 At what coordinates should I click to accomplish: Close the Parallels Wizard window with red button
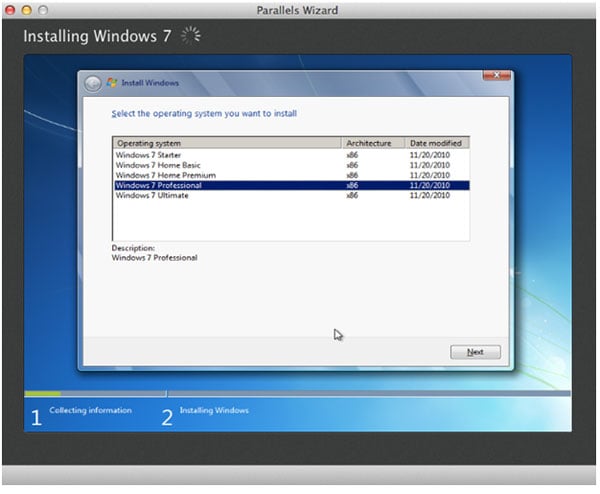(x=10, y=10)
